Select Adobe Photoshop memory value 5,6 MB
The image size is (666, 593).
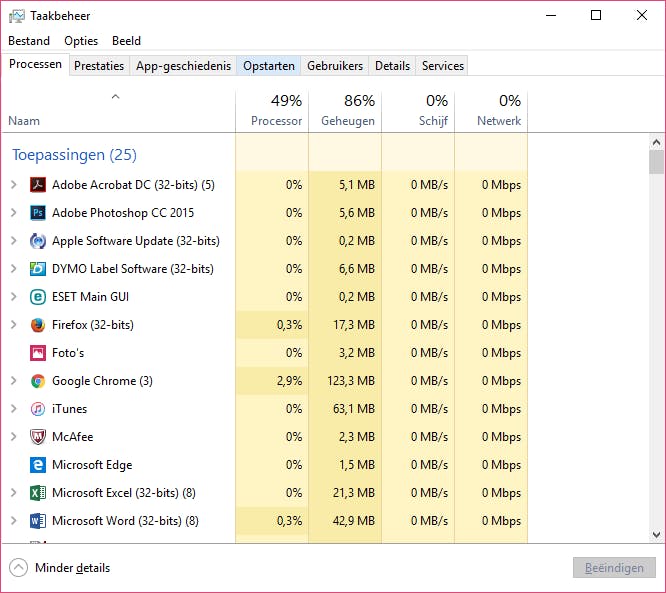(357, 213)
